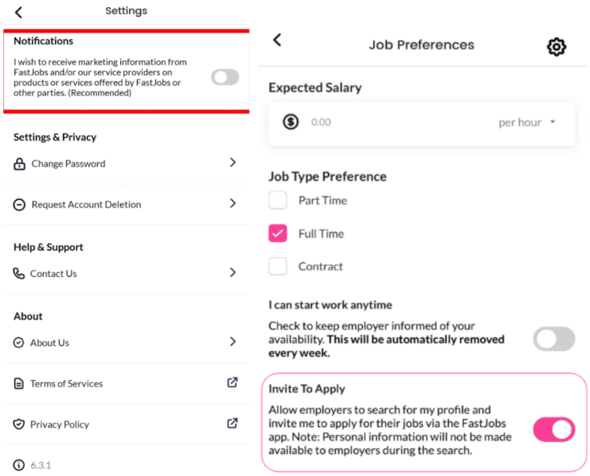Tap the Contact Us phone icon
Screen dimensions: 590x476
(19, 273)
